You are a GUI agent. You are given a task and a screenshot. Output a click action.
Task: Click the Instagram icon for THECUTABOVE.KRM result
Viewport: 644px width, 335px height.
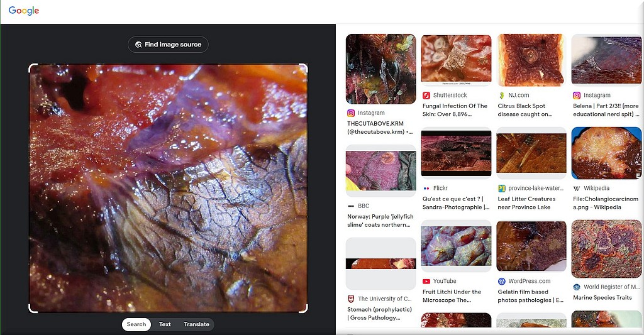[351, 113]
